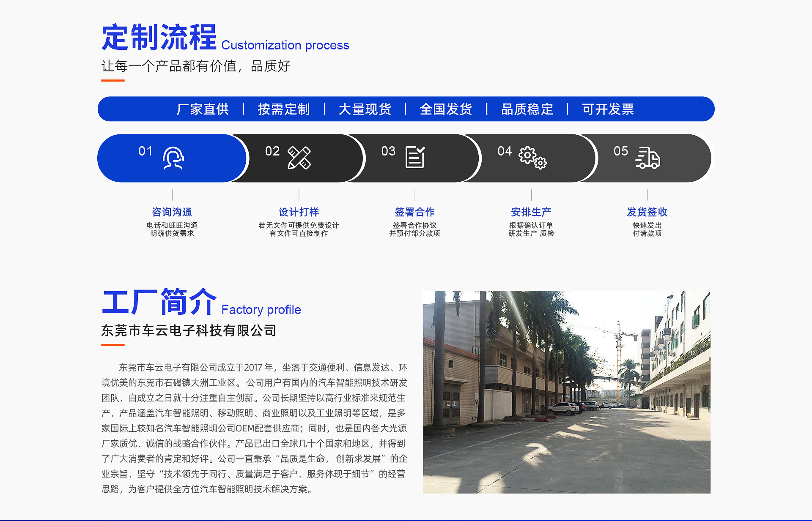Click the 签署合作 step heading
812x521 pixels.
(414, 212)
